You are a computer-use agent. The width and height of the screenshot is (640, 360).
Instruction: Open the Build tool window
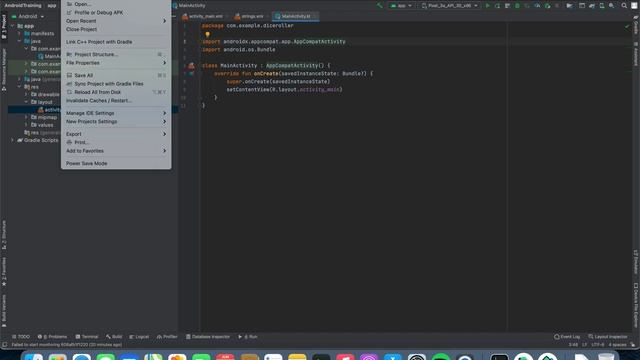[x=114, y=337]
